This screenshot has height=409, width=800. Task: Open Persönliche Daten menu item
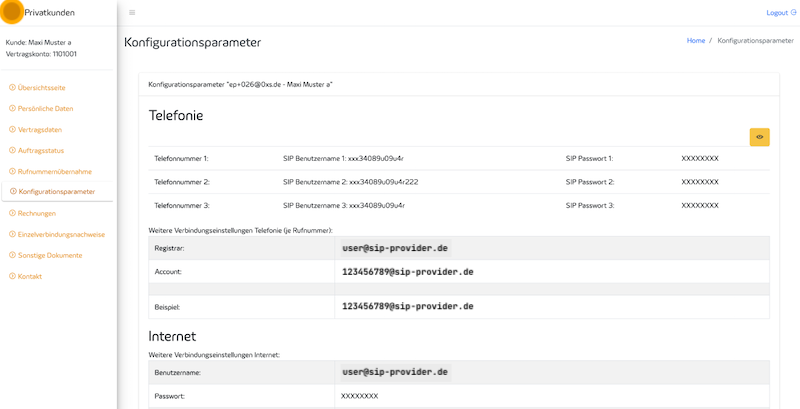click(46, 109)
